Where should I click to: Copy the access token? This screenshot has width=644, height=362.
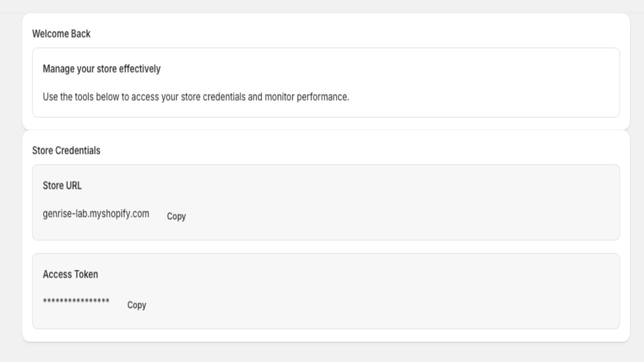coord(136,305)
